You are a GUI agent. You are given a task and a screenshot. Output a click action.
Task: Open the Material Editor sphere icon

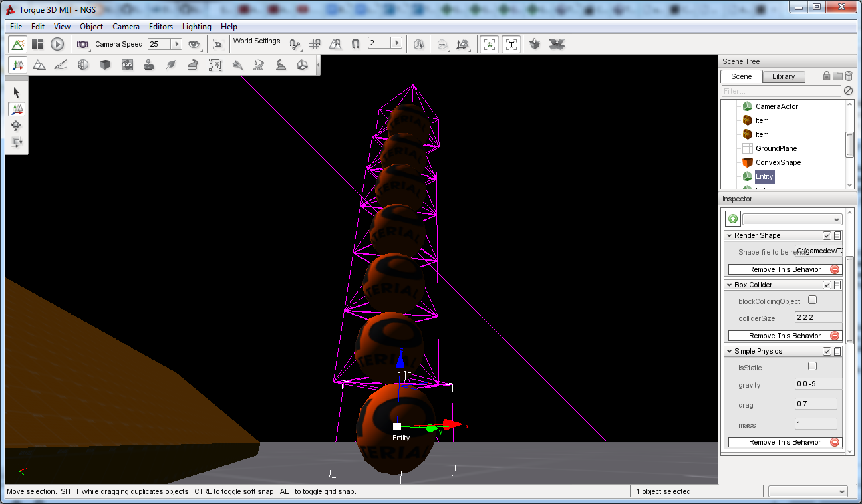point(82,64)
